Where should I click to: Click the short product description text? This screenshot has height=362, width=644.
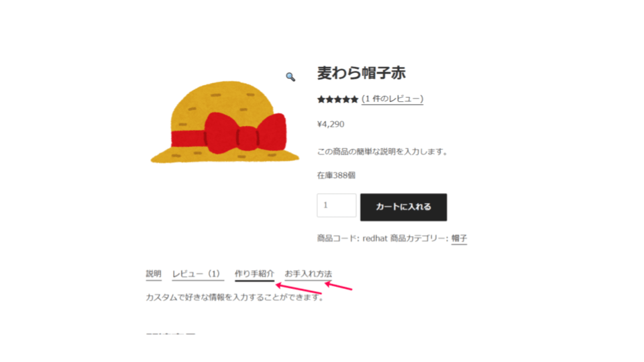[x=382, y=152]
